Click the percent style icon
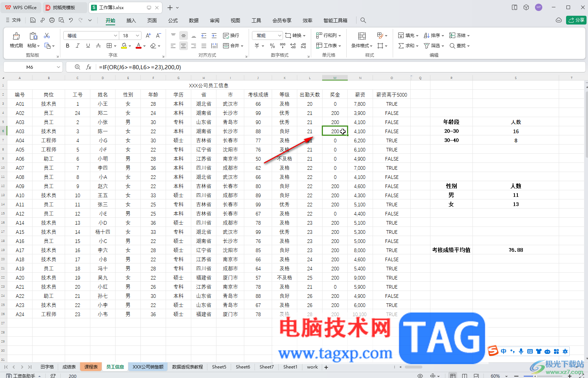Screen dimensions: 588x378 click(x=272, y=46)
